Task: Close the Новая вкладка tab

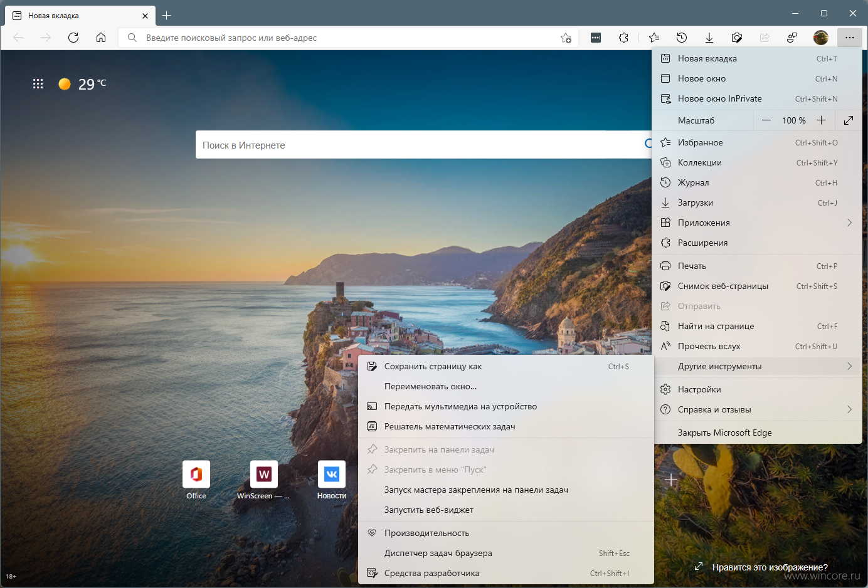Action: click(x=145, y=16)
